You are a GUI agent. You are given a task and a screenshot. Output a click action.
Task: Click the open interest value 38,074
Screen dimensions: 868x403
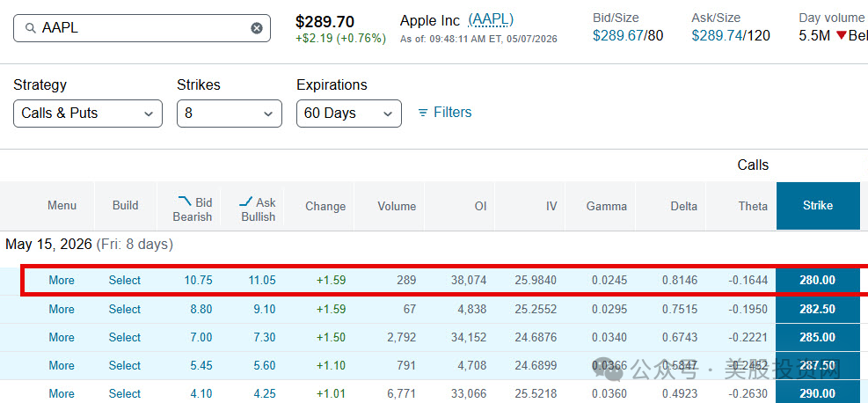(469, 280)
